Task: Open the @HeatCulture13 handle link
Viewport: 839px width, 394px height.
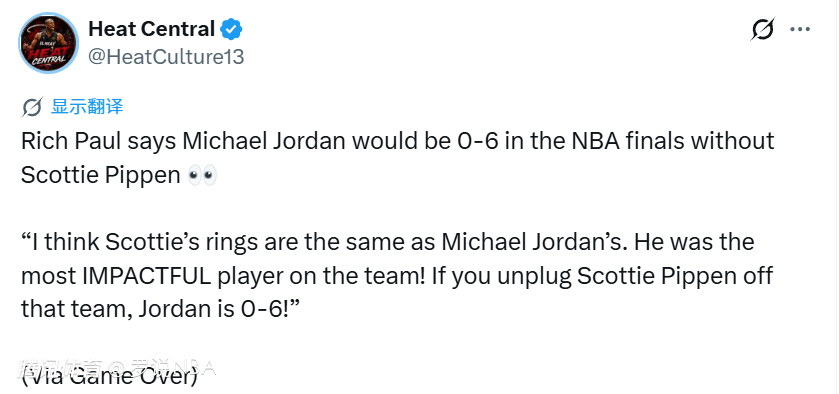Action: [x=166, y=57]
